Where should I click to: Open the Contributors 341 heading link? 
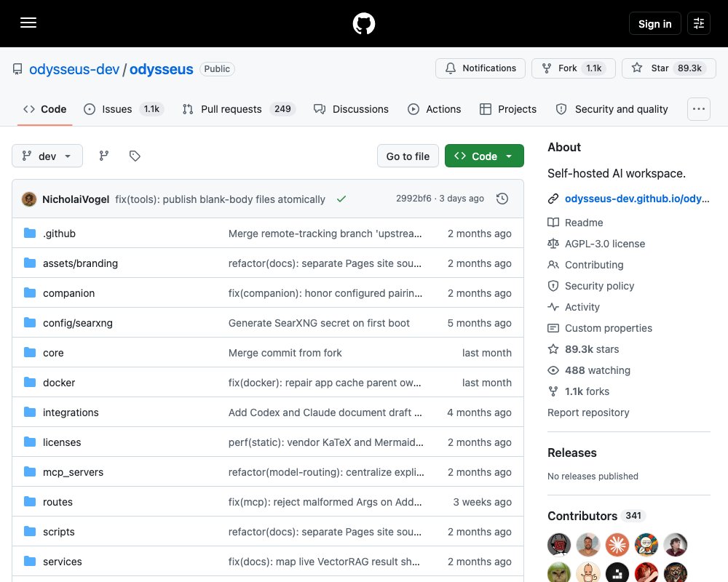tap(596, 516)
